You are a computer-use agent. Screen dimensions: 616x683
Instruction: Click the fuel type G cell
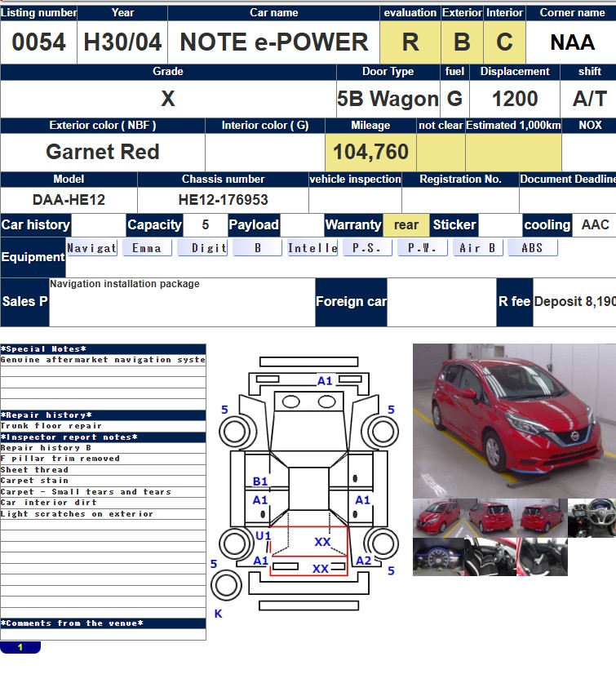pos(454,99)
